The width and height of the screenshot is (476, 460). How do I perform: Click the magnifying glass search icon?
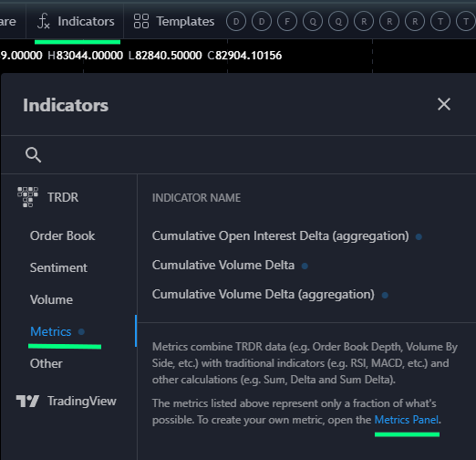pyautogui.click(x=33, y=155)
